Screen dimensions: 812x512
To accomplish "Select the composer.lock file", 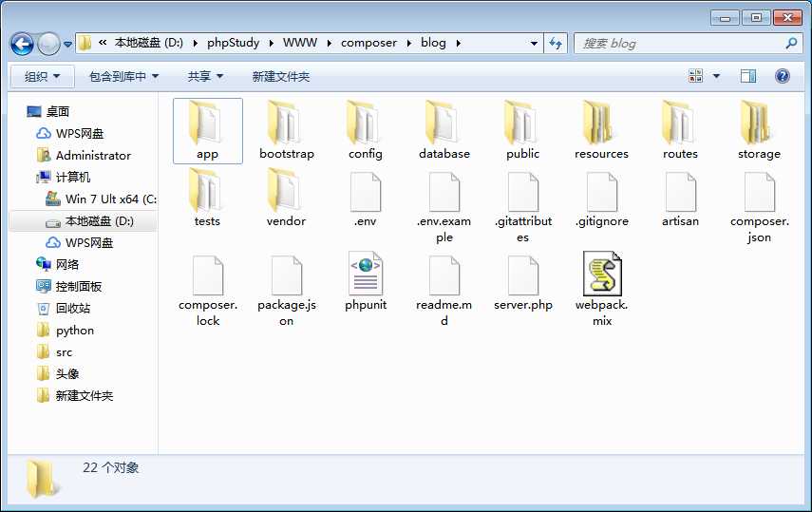I will (x=207, y=291).
